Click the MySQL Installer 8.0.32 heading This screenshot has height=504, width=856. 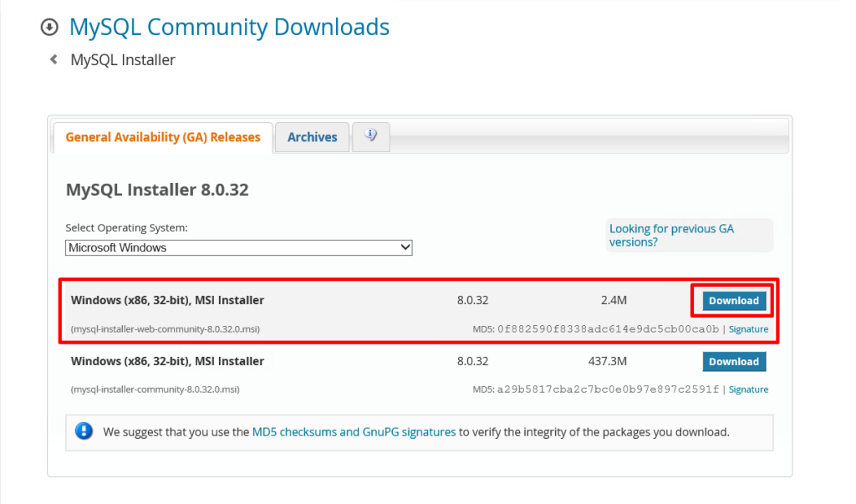click(157, 190)
